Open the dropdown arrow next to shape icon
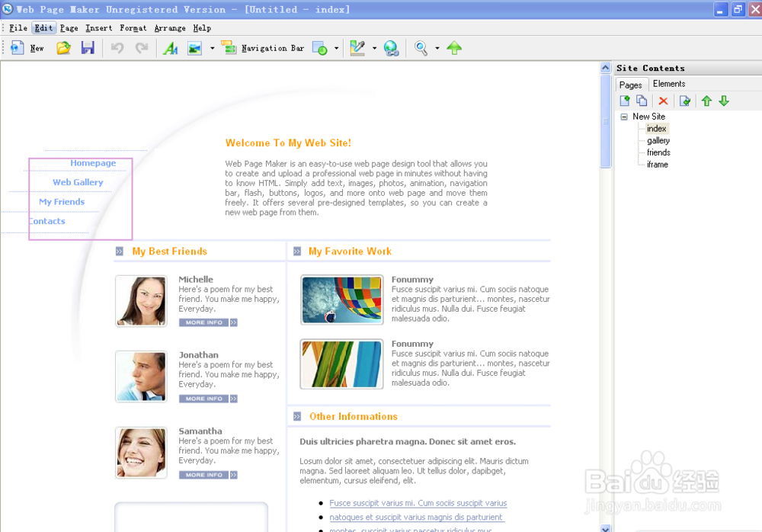Screen dimensions: 762x532 click(336, 48)
